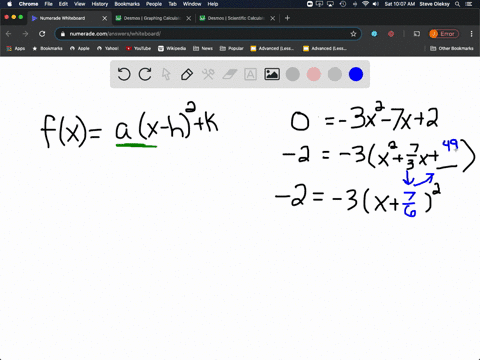Viewport: 480px width, 360px height.
Task: Pick the blue color swatch
Action: [x=356, y=74]
